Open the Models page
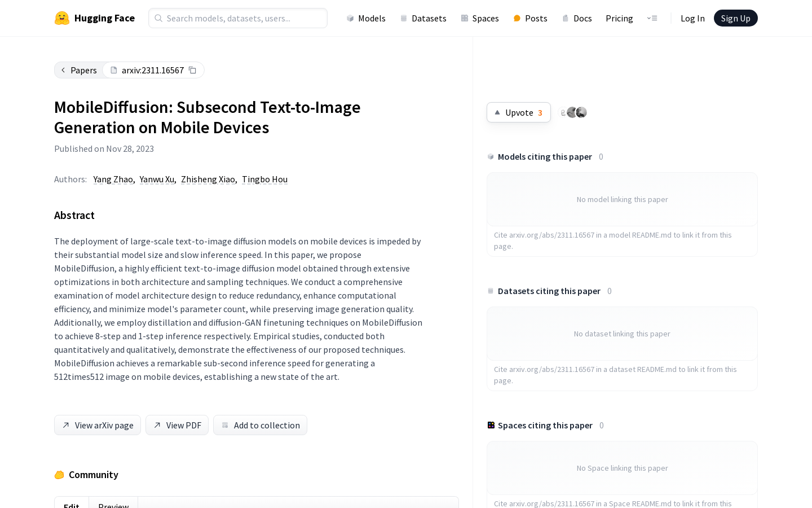This screenshot has height=508, width=812. tap(366, 18)
